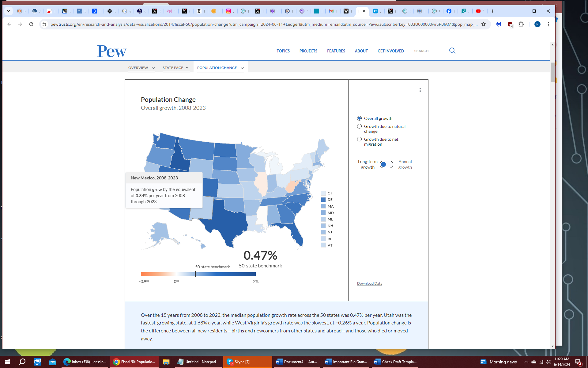Open the site information icon in address bar
The height and width of the screenshot is (368, 588).
tap(44, 24)
